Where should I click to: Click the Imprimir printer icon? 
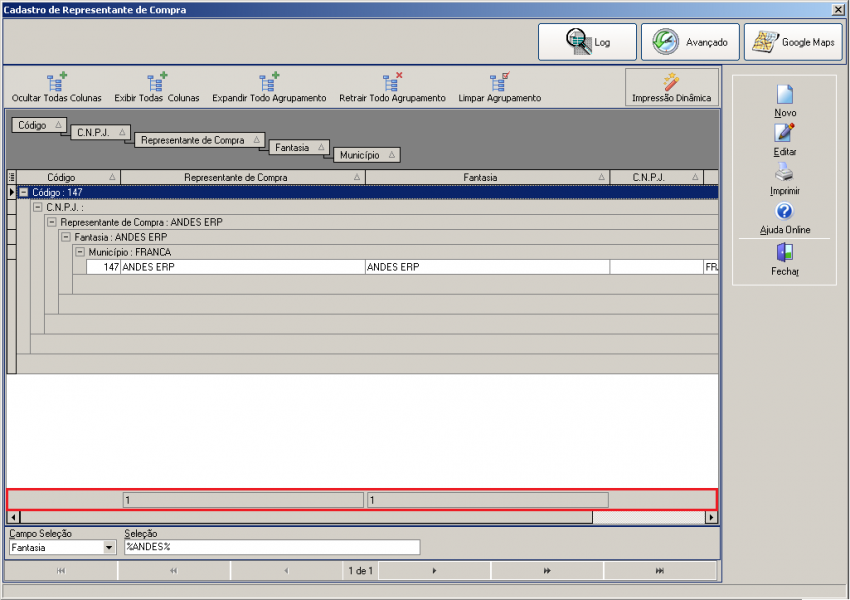[x=784, y=172]
